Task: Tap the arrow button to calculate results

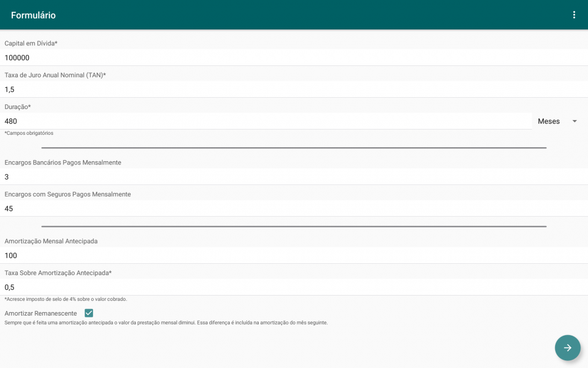Action: pyautogui.click(x=567, y=347)
